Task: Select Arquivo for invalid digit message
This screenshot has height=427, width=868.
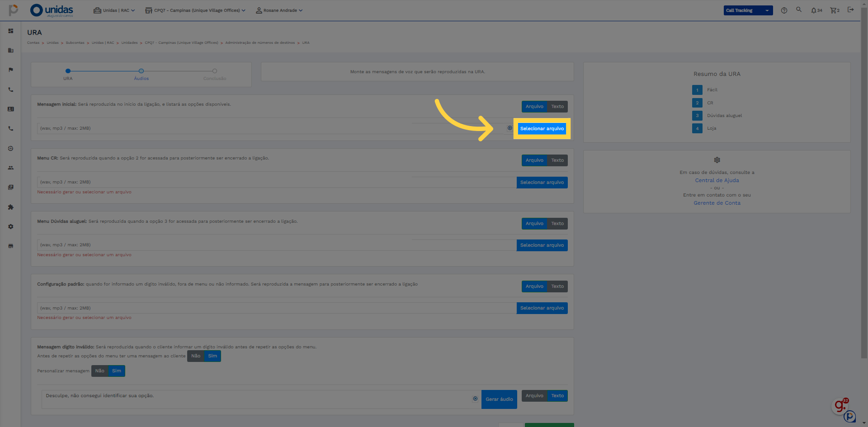Action: click(534, 396)
